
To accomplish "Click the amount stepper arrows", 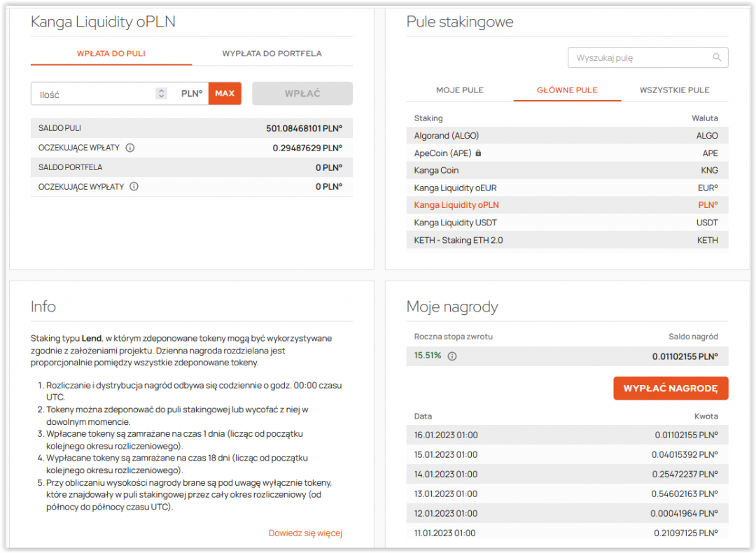I will 162,94.
